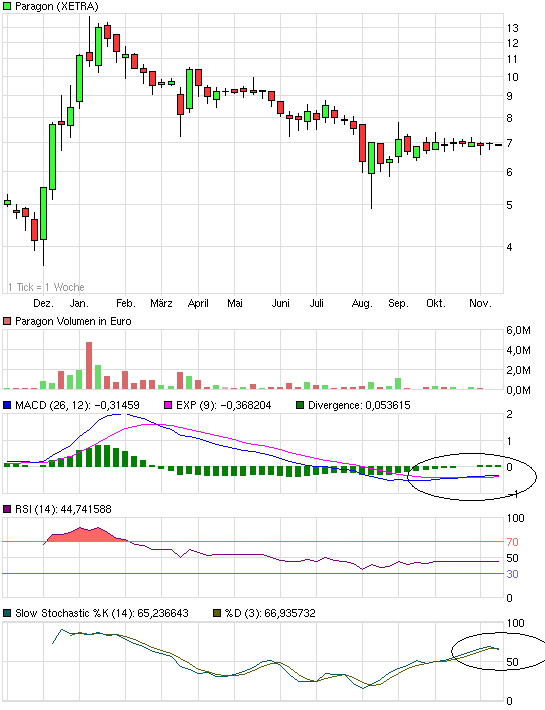Click the Paragon Volumen in Euro label
This screenshot has width=545, height=710.
[x=73, y=321]
